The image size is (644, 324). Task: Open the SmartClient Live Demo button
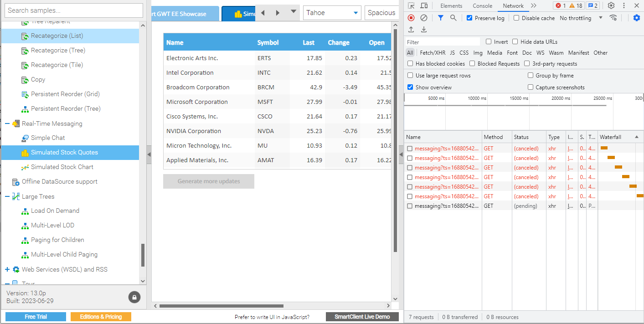click(x=362, y=317)
